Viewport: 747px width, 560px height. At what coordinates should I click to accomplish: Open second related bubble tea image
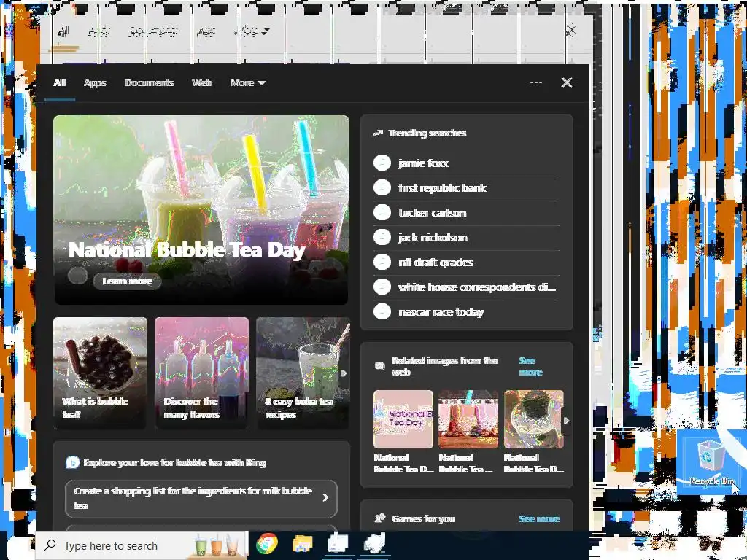tap(468, 419)
